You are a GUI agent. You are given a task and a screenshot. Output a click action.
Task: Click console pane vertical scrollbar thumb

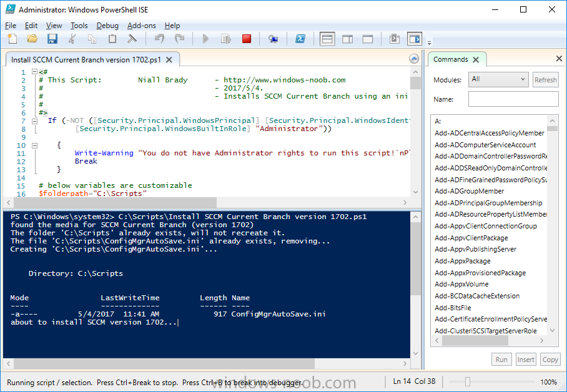(415, 259)
